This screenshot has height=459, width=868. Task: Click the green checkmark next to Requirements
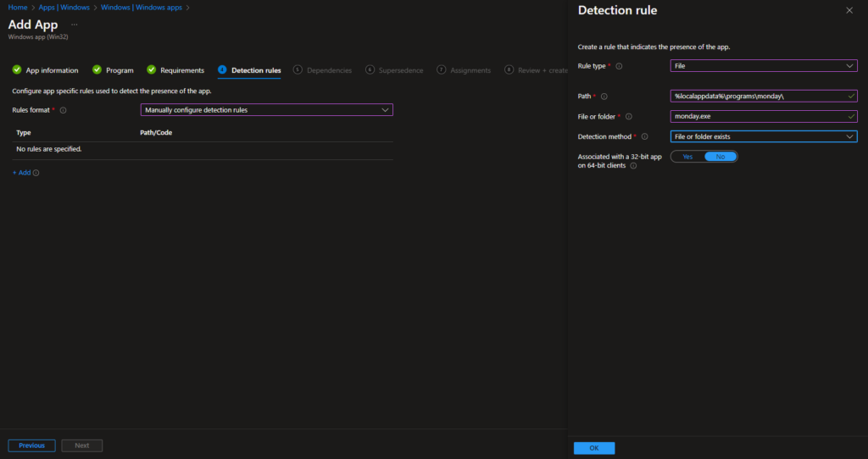click(151, 69)
